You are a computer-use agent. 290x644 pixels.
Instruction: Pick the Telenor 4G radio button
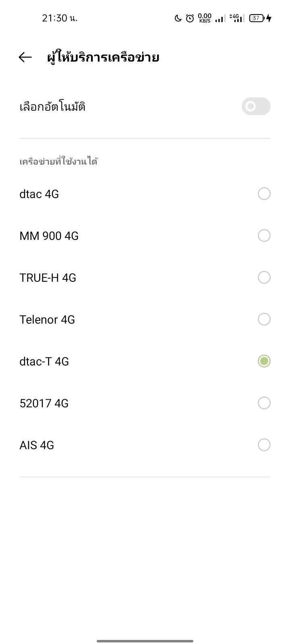pos(264,319)
